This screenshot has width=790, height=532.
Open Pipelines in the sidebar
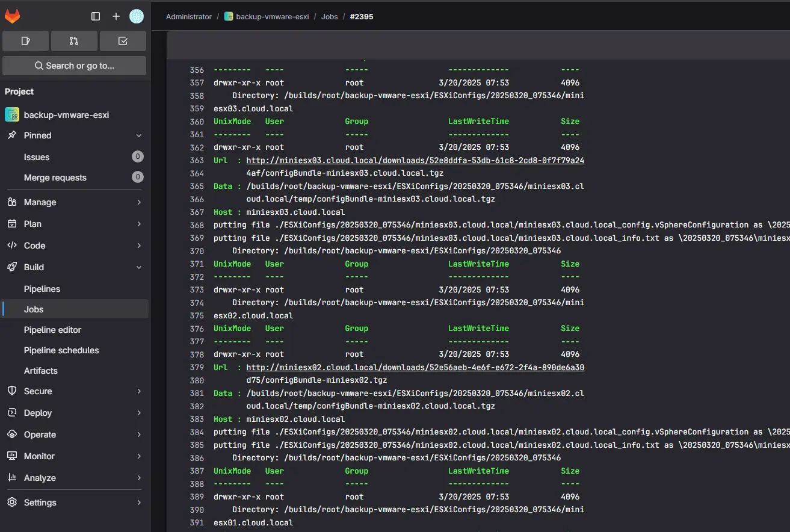pyautogui.click(x=42, y=289)
